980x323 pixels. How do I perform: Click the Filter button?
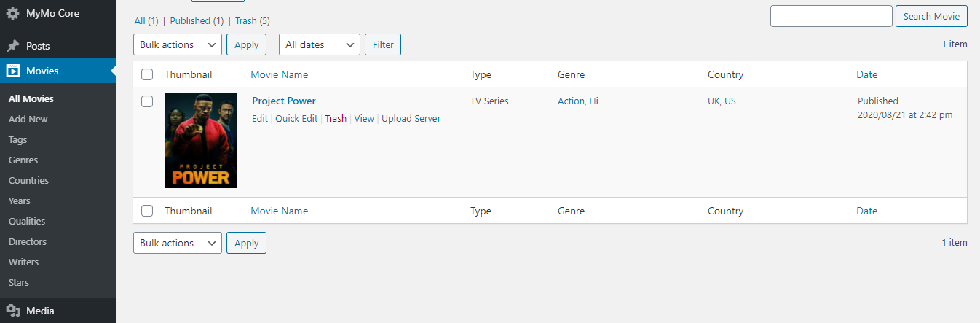point(383,44)
